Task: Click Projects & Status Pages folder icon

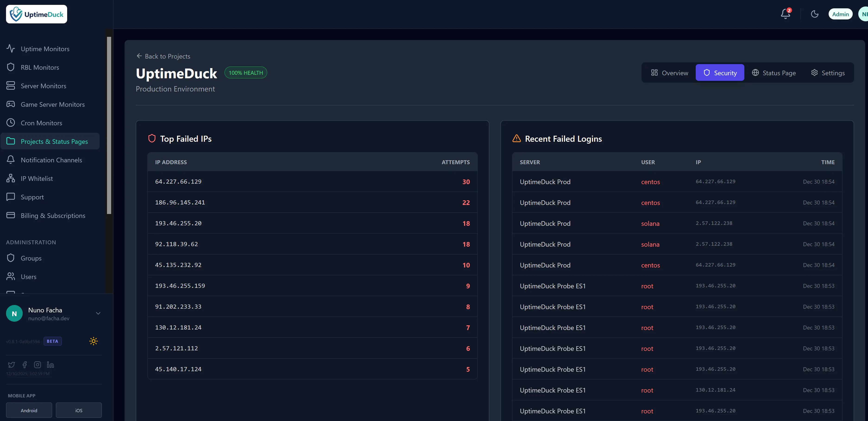Action: (11, 141)
